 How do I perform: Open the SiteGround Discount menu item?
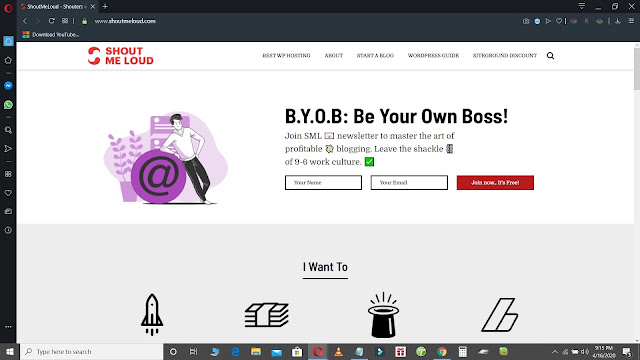pos(504,56)
